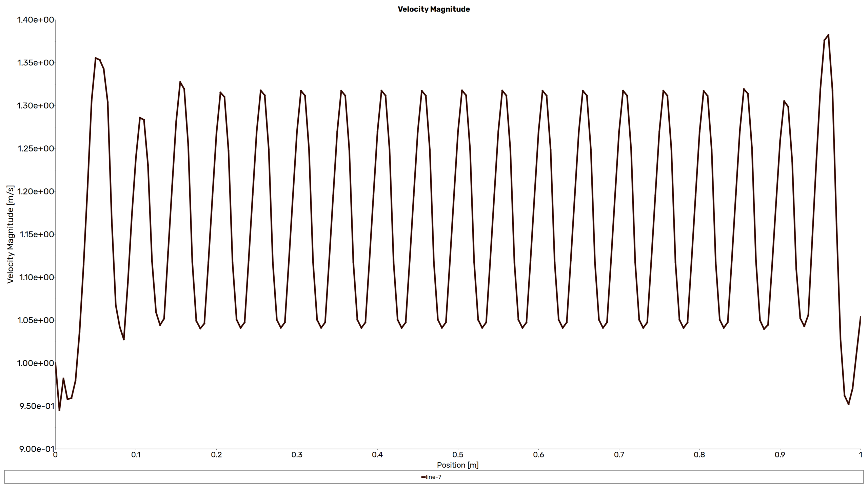Click the 1.40e+00 y-axis tick label

click(36, 20)
